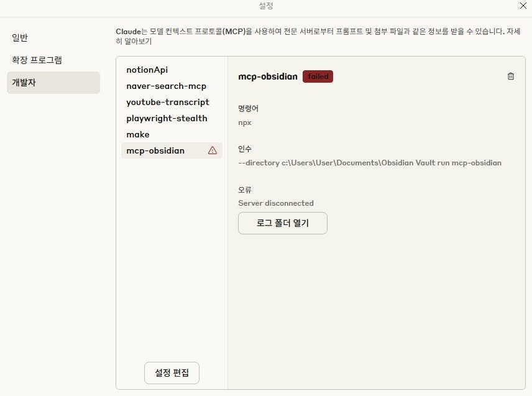Click the 설정 dialog title
This screenshot has width=532, height=396.
pyautogui.click(x=266, y=6)
